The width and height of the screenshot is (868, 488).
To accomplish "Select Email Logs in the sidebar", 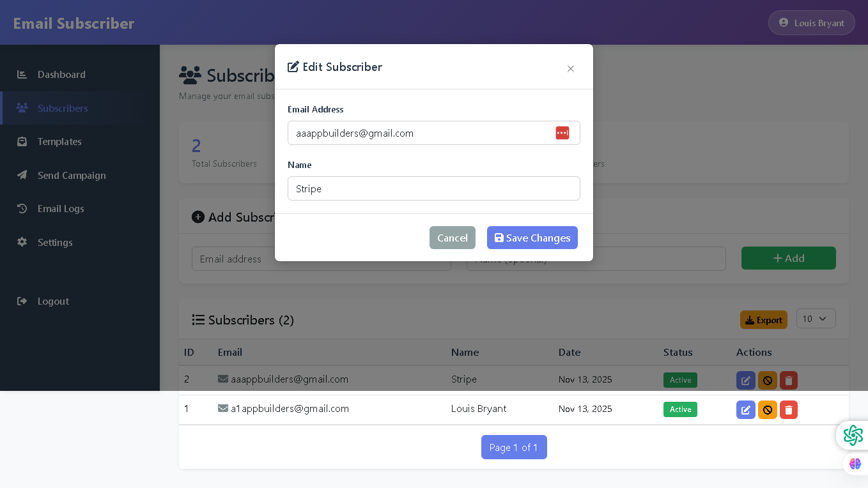I will click(x=61, y=209).
